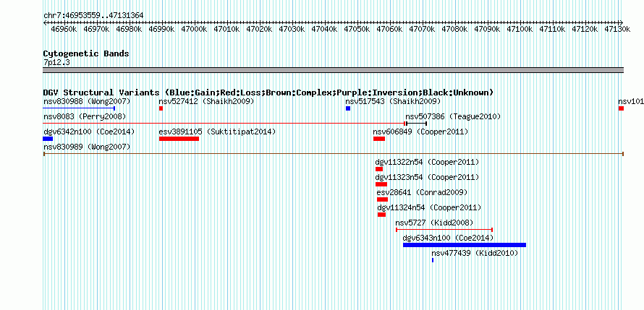
Task: Open the nsv527412 (Shaikh2009) label
Action: tap(207, 101)
